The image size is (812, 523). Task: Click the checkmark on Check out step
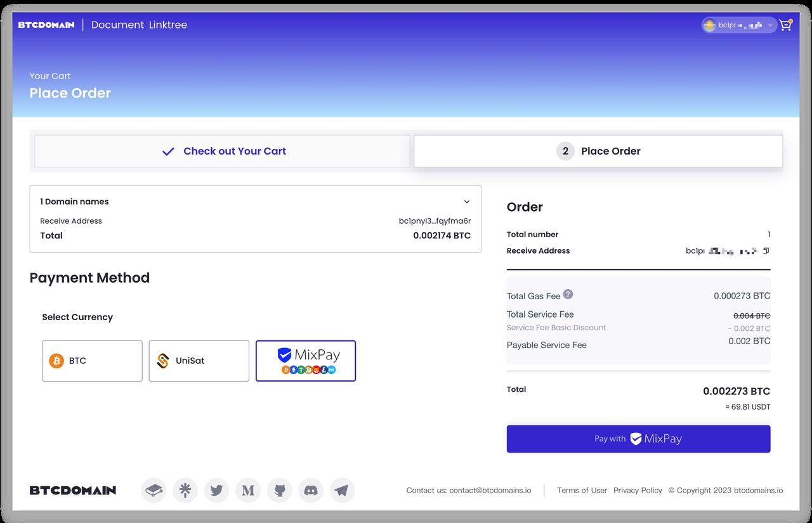(168, 152)
